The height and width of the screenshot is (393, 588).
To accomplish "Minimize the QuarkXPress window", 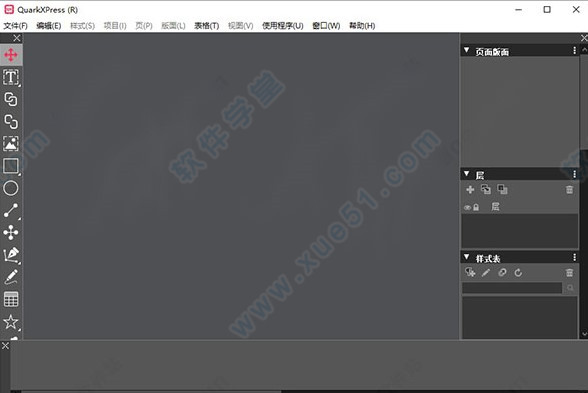I will click(x=519, y=9).
